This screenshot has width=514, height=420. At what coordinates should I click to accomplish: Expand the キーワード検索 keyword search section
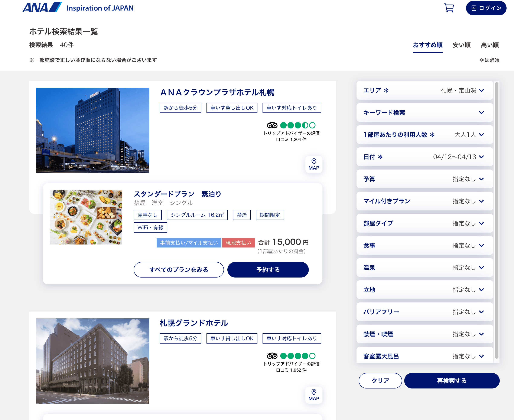(425, 112)
